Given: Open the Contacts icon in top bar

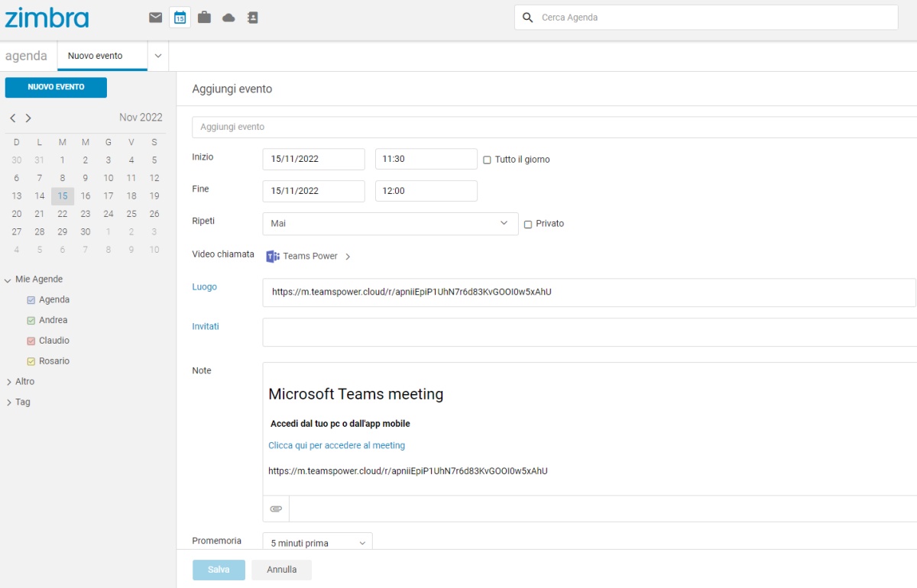Looking at the screenshot, I should (x=252, y=18).
